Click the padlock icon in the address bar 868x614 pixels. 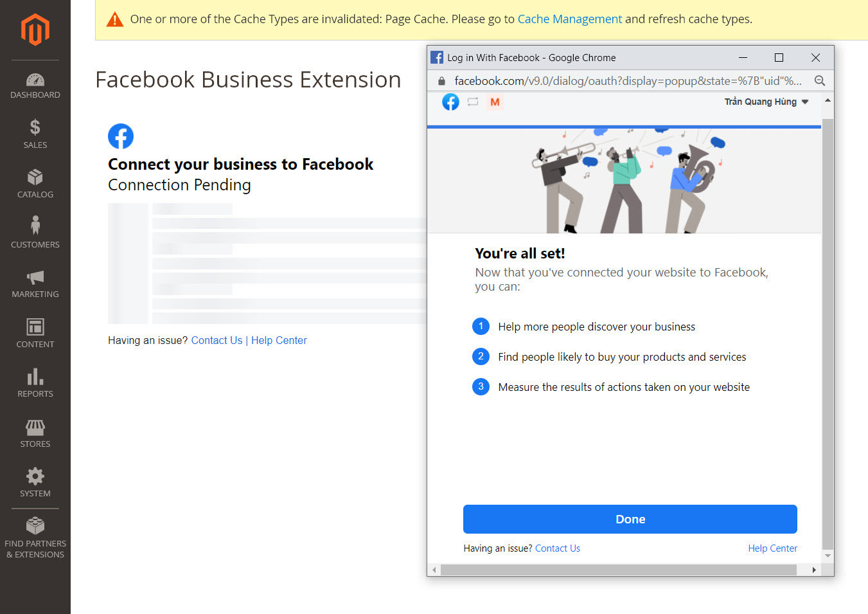(441, 80)
